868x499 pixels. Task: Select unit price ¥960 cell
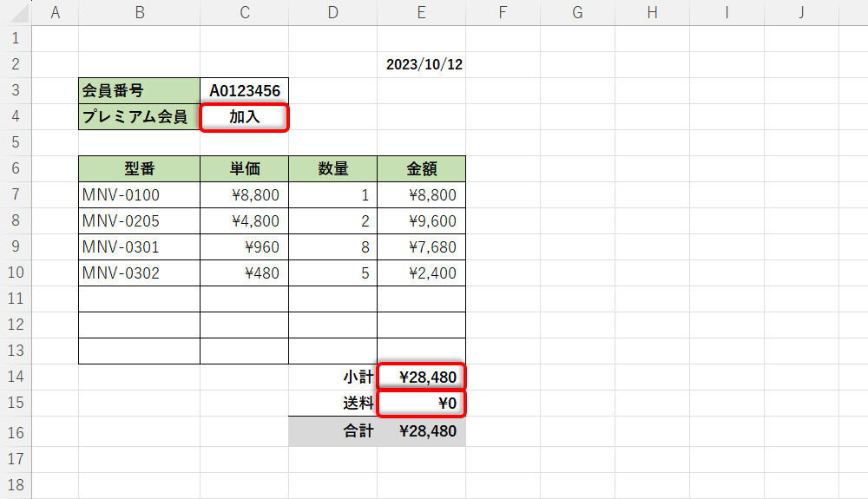point(245,246)
